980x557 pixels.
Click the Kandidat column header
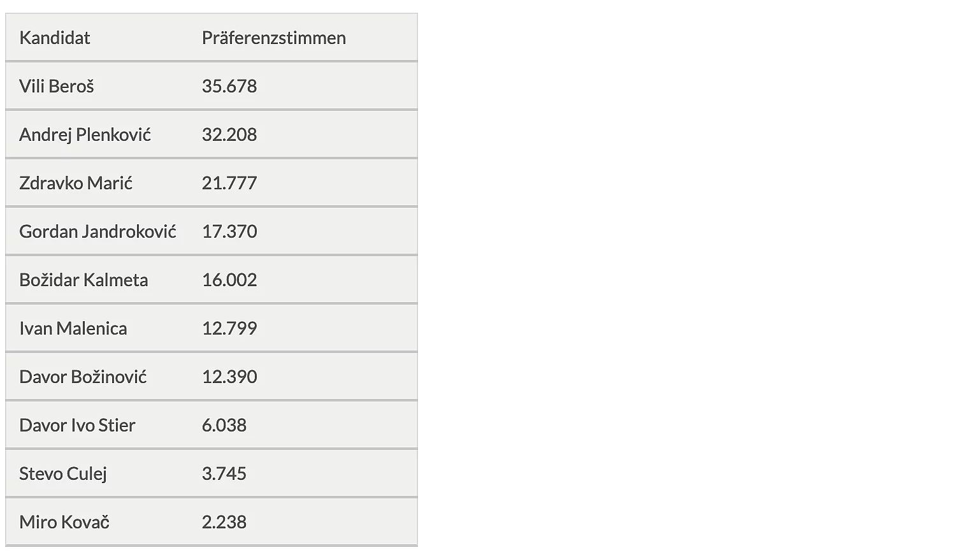tap(55, 38)
